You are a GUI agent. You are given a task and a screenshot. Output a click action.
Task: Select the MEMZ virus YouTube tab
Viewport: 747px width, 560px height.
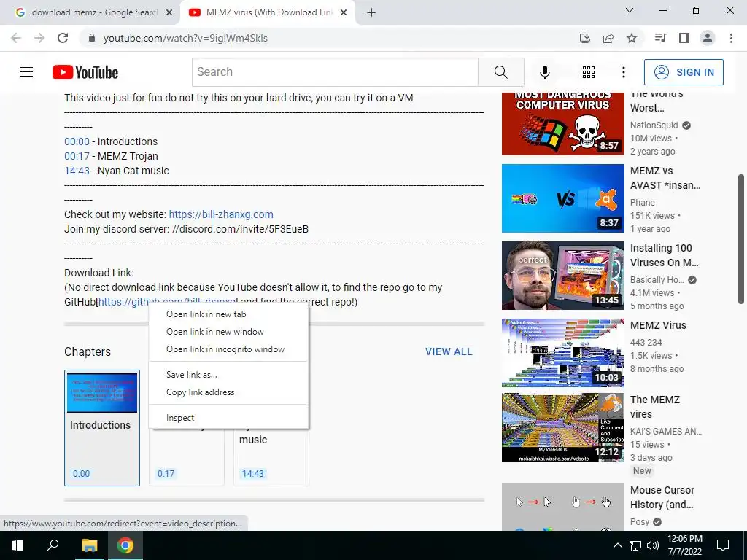[267, 13]
